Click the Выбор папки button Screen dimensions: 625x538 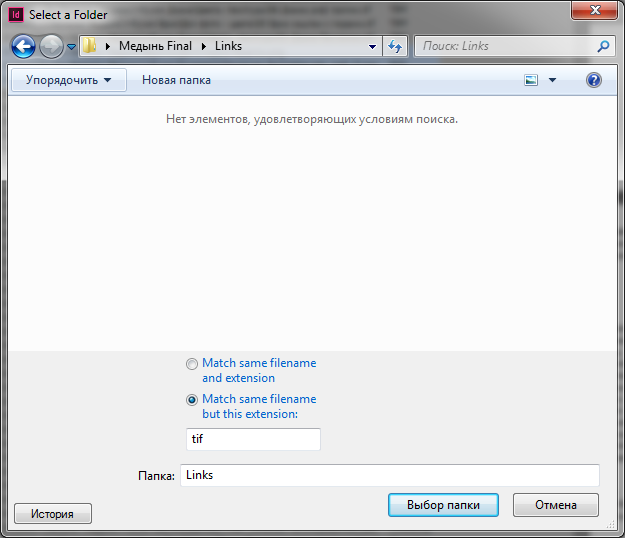(x=443, y=505)
